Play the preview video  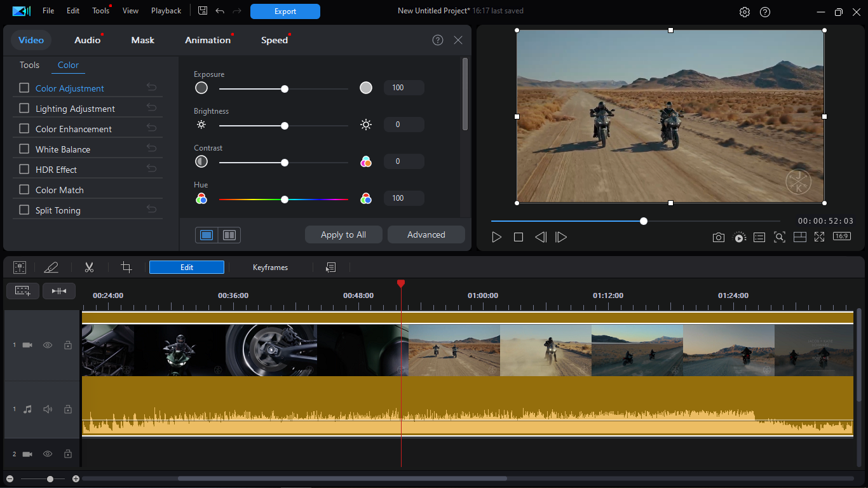(x=497, y=237)
